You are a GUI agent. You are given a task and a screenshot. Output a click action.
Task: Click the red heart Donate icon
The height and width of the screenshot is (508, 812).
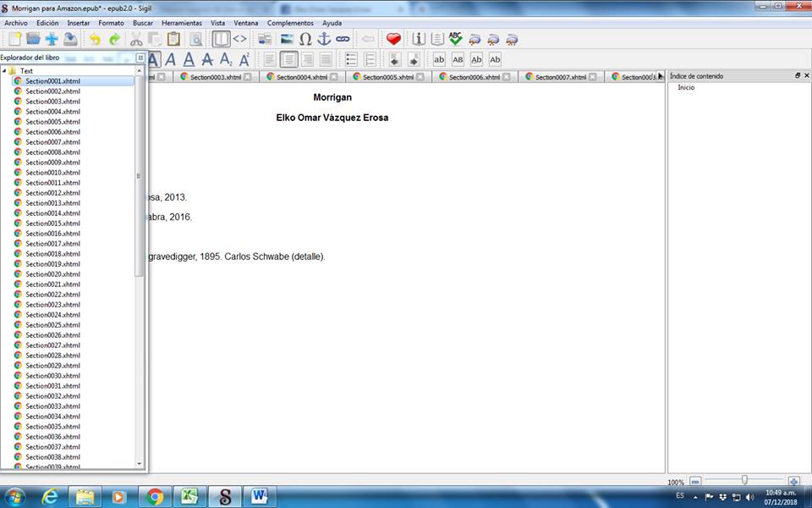pos(393,39)
